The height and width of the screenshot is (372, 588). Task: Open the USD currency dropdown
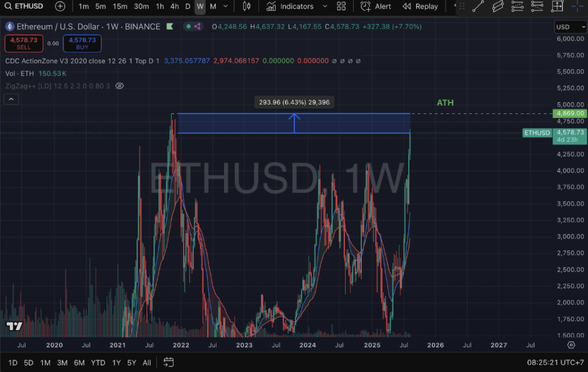click(570, 27)
